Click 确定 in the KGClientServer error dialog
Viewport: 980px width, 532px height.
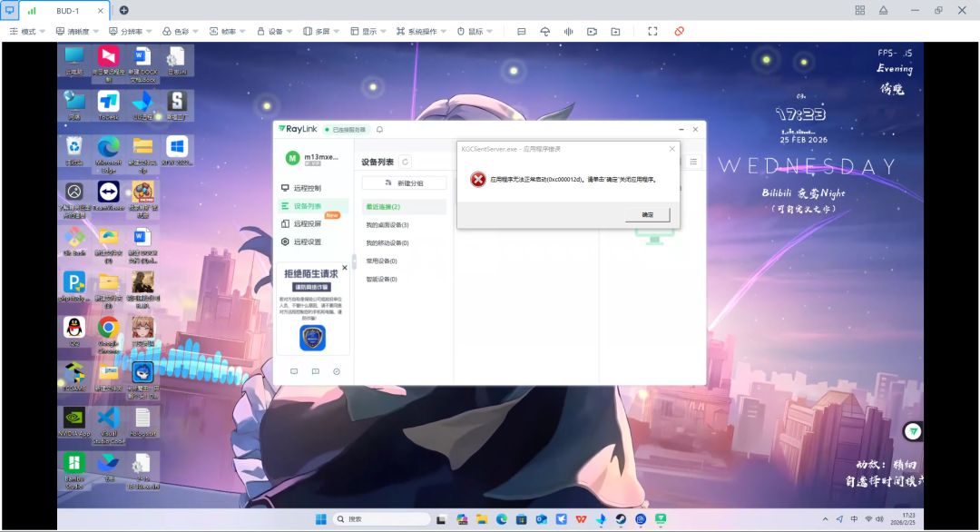tap(648, 214)
